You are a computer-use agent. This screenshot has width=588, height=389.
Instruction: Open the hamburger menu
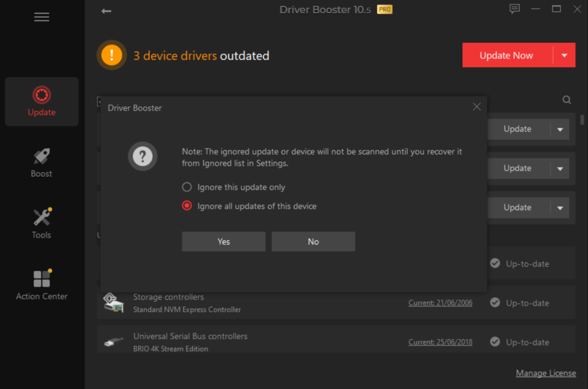[41, 17]
